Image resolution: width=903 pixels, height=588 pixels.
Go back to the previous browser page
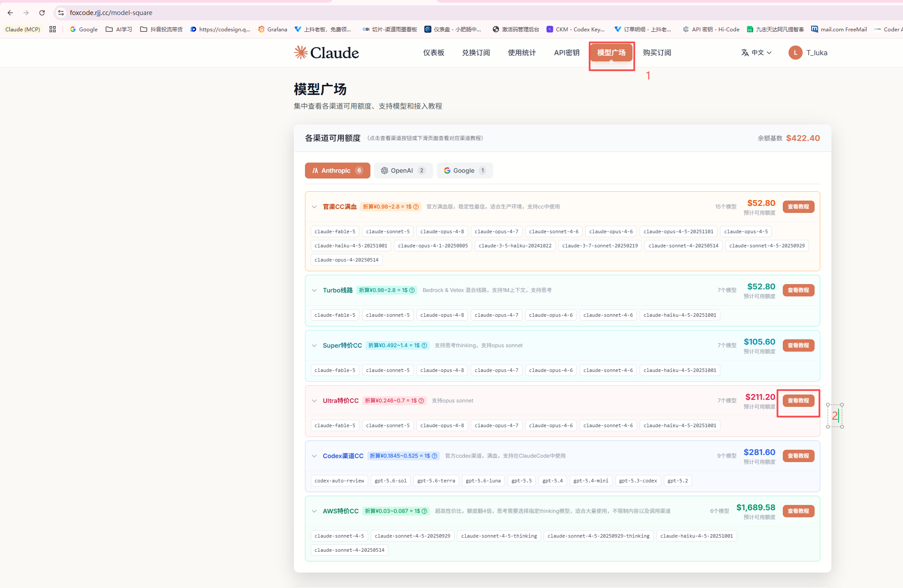[10, 13]
